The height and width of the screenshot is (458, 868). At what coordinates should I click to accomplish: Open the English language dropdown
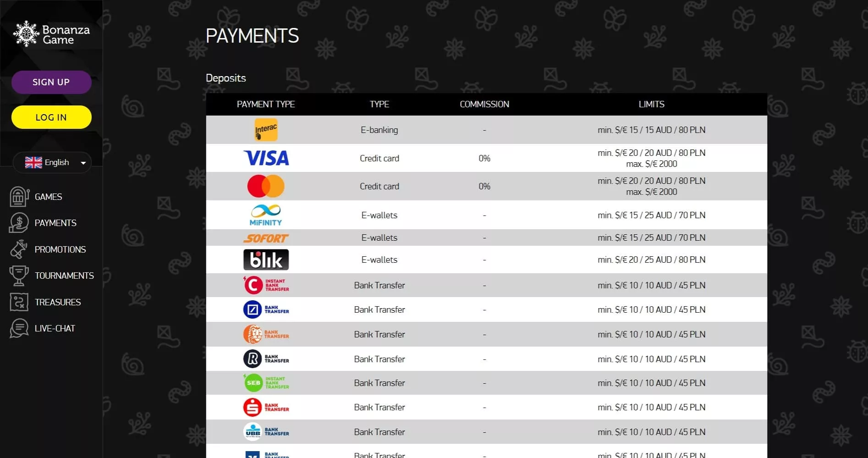pos(52,163)
